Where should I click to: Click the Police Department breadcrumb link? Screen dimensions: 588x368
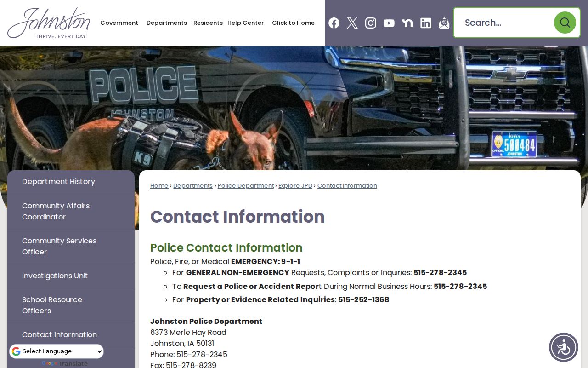[x=246, y=186]
